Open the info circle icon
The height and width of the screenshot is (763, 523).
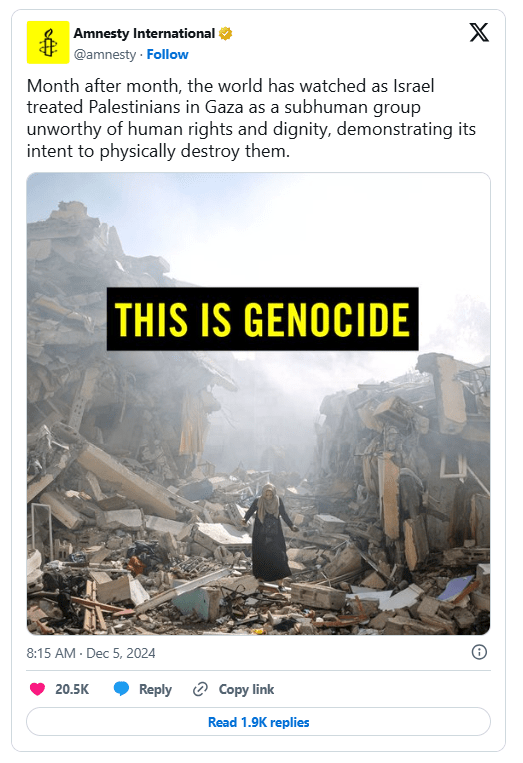(479, 652)
